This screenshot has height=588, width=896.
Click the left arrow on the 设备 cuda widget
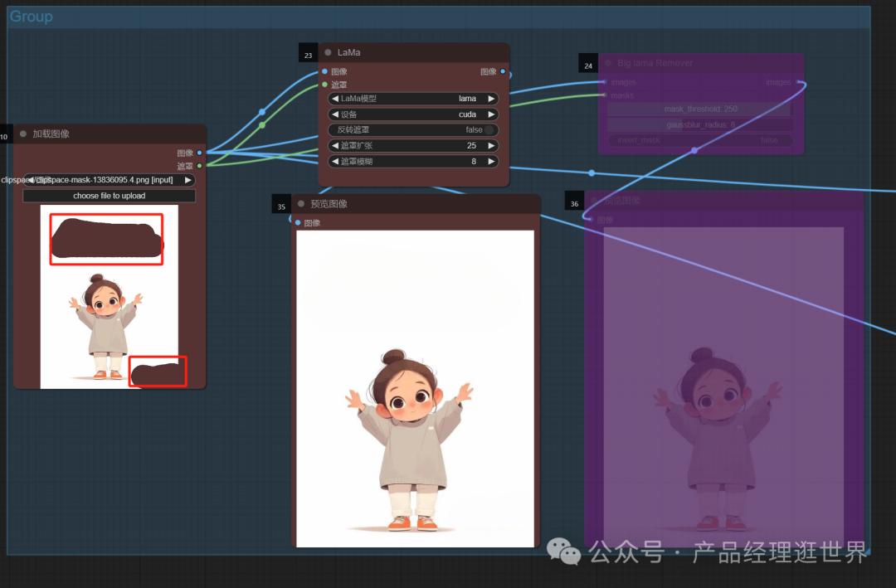coord(334,114)
